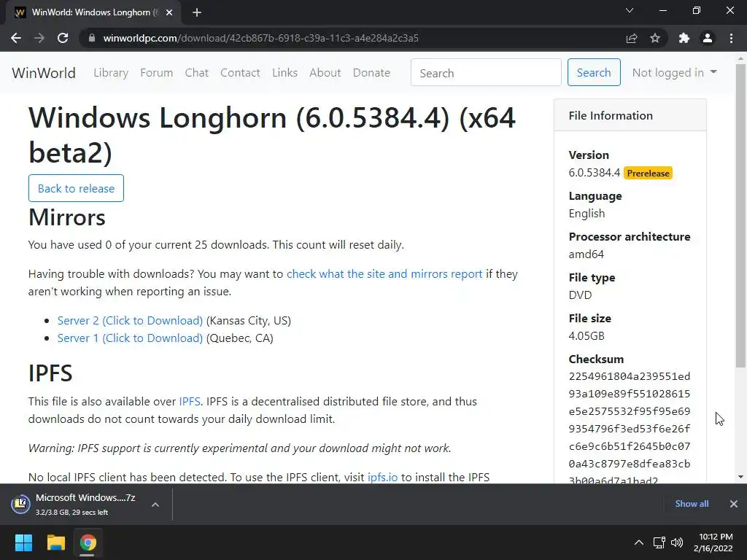Click the page's vertical scrollbar thumb
The width and height of the screenshot is (747, 560).
(740, 215)
